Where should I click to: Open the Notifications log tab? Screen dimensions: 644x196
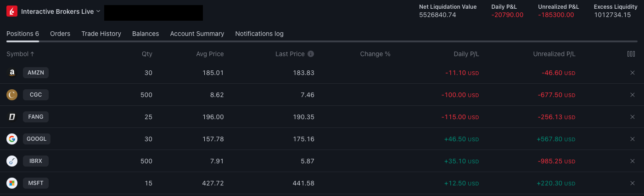click(x=259, y=34)
